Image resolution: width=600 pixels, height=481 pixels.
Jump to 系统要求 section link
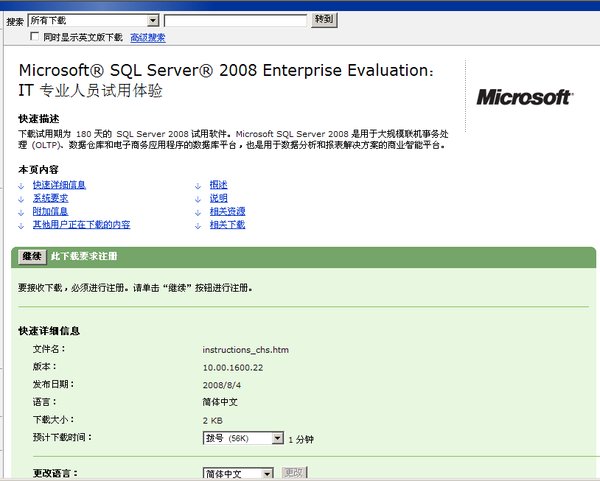click(x=51, y=198)
